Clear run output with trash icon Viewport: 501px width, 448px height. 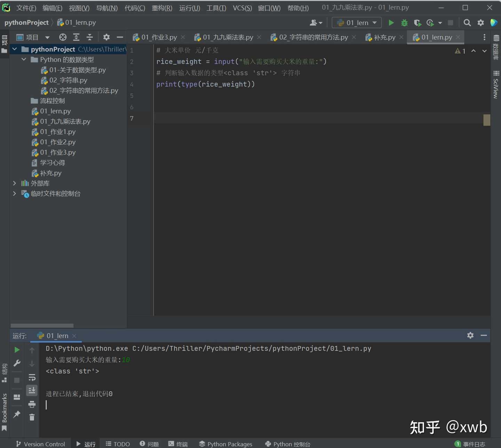[x=32, y=417]
